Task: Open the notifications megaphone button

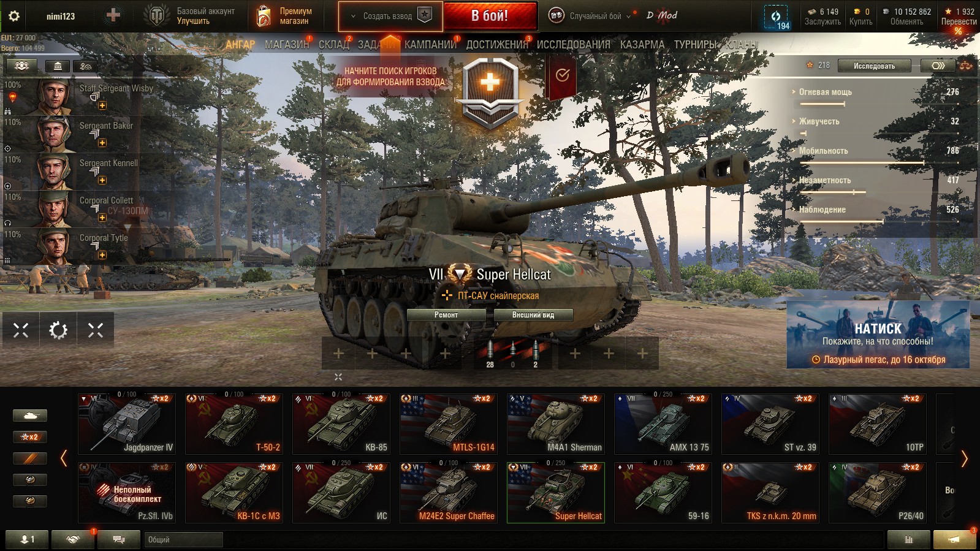Action: (x=954, y=539)
